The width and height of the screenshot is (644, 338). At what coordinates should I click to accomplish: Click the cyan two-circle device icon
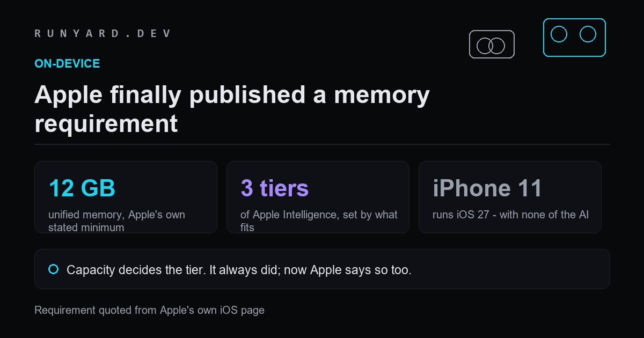tap(574, 38)
